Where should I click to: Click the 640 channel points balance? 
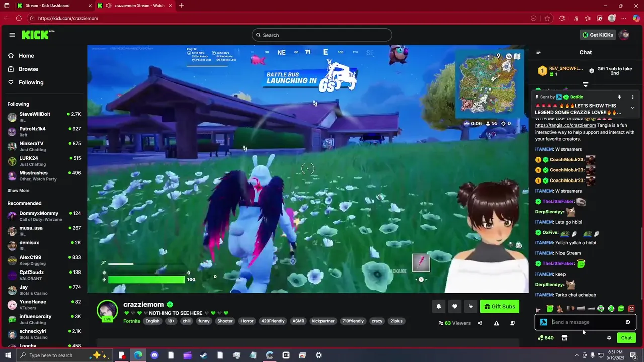click(x=546, y=338)
